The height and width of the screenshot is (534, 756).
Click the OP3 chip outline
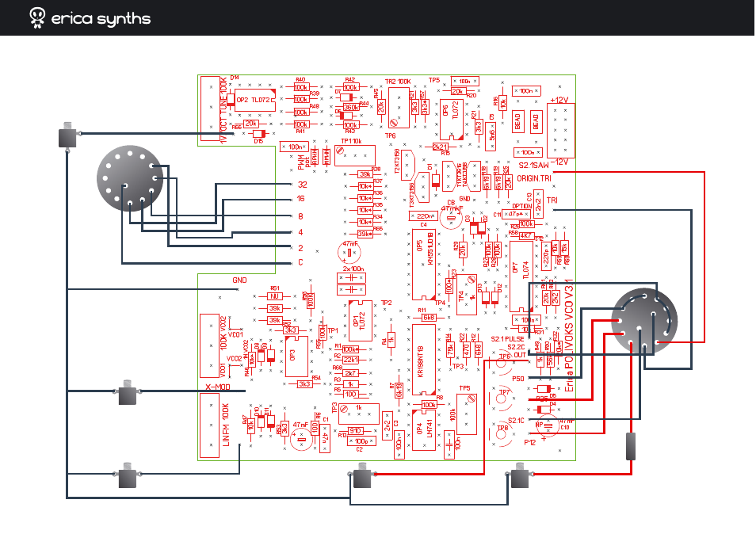click(x=296, y=357)
